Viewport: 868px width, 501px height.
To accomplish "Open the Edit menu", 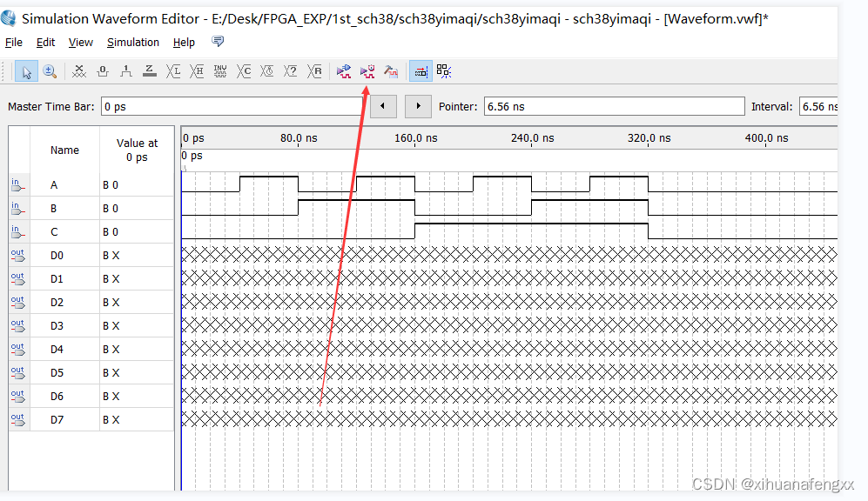I will (x=45, y=43).
